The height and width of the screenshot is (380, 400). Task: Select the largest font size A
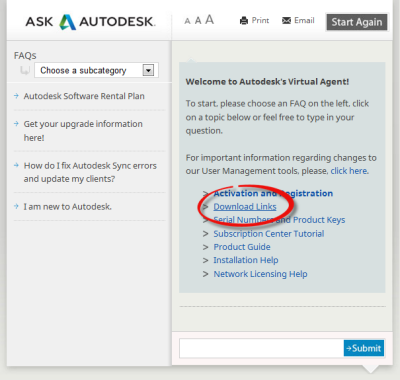(209, 20)
